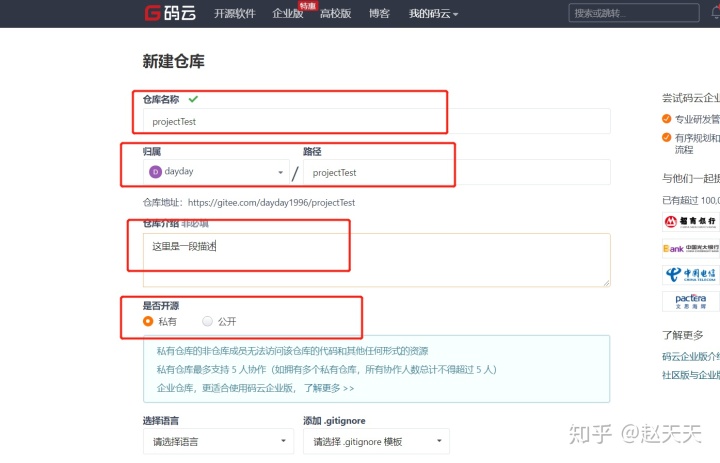Expand the 我的码云 dropdown menu
This screenshot has width=720, height=463.
pos(433,14)
